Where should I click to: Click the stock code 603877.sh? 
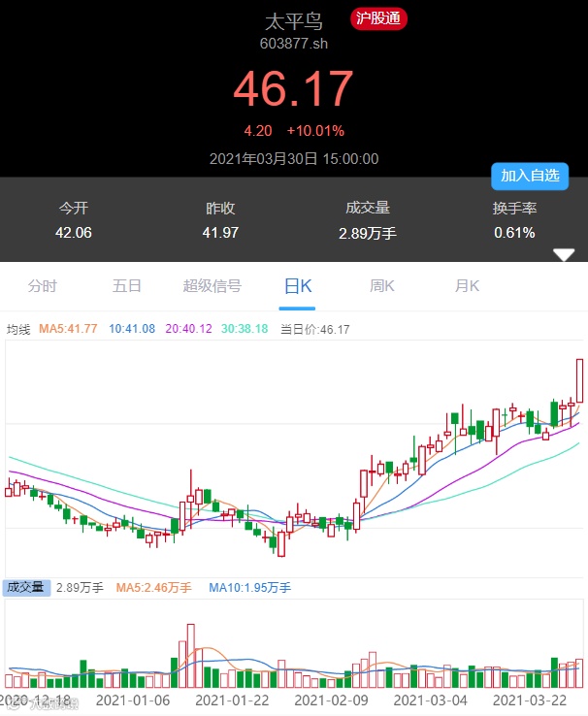(294, 44)
